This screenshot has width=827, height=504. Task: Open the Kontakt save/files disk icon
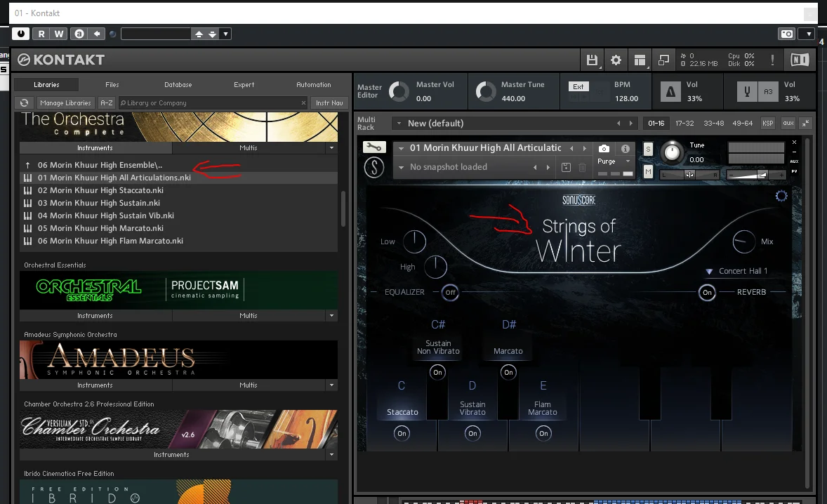click(592, 60)
